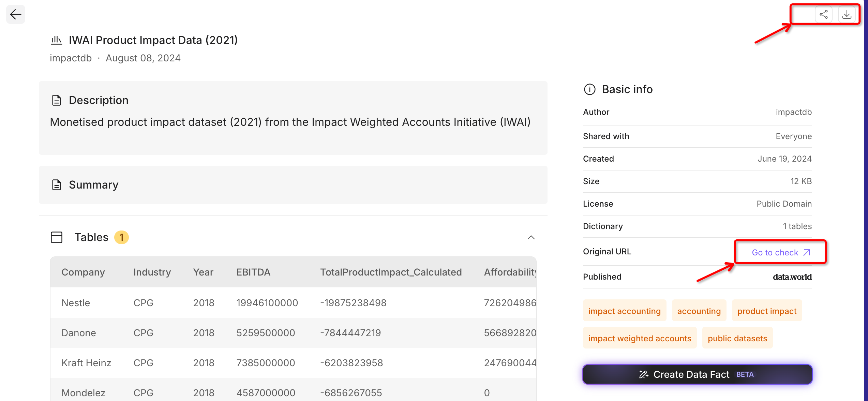The image size is (868, 401).
Task: Open the Go to check link
Action: click(x=781, y=252)
